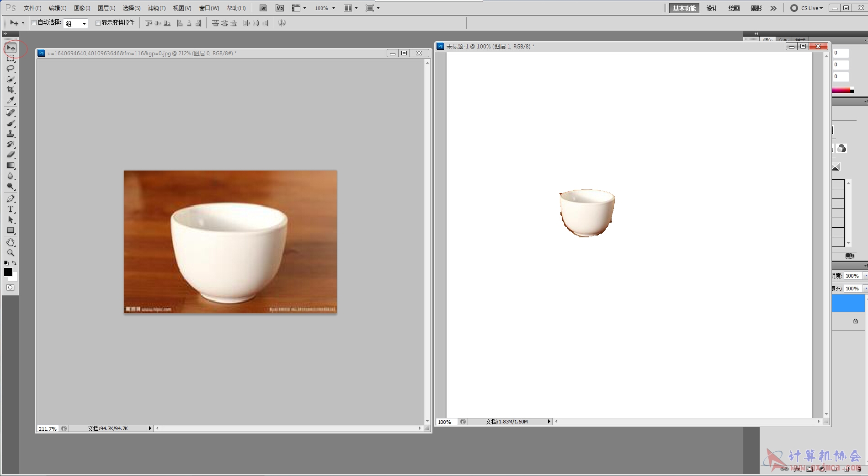Click the foreground color swatch

click(8, 272)
